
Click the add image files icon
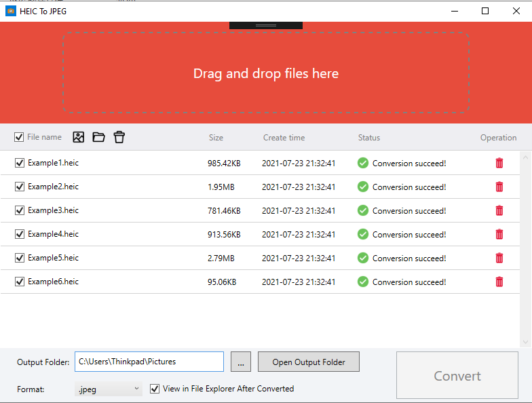(79, 137)
